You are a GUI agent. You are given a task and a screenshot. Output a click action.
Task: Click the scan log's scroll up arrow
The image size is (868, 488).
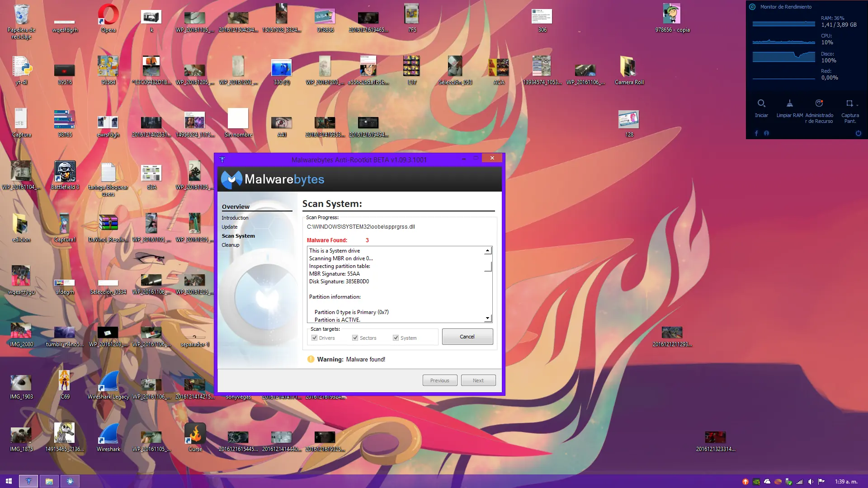coord(488,251)
